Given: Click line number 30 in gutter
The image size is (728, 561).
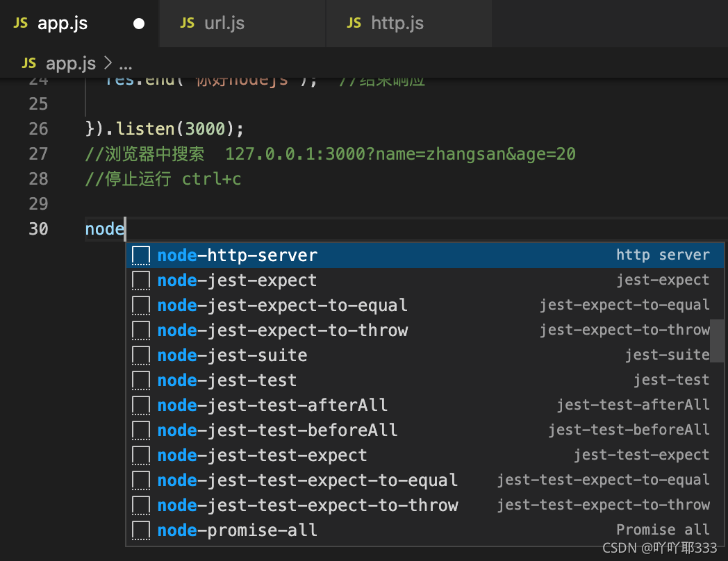Looking at the screenshot, I should pos(38,228).
